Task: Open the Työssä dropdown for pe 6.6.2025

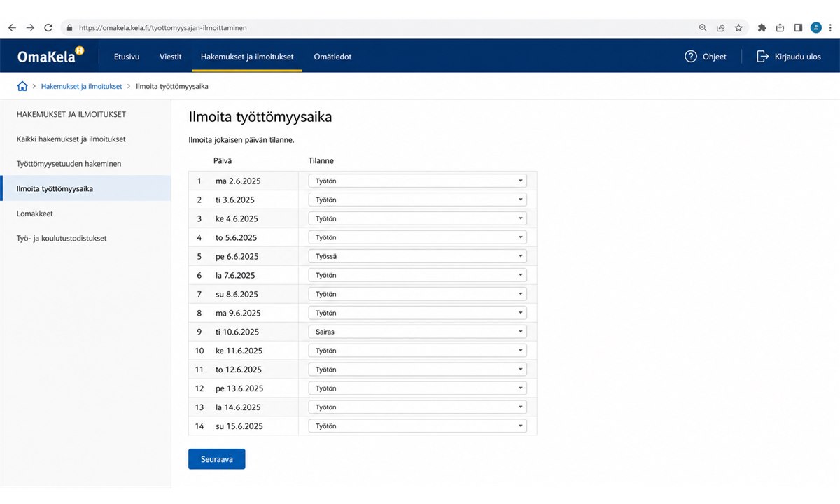Action: click(x=418, y=256)
